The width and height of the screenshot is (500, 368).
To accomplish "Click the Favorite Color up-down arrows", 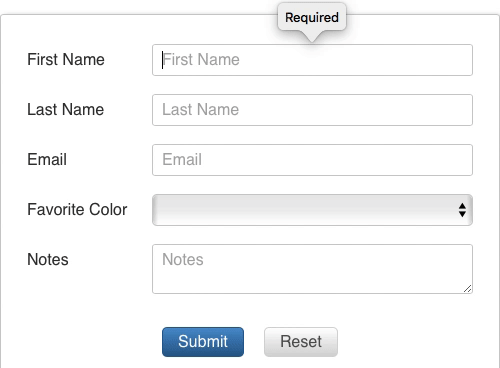I will [x=462, y=210].
